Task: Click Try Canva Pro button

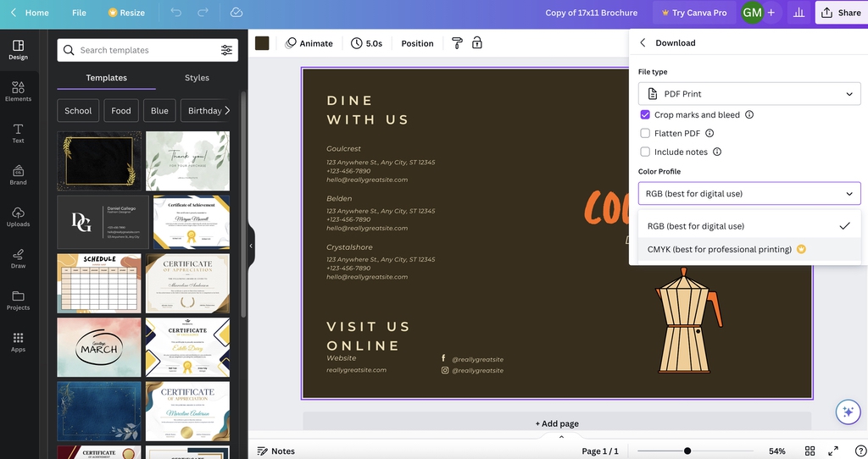Action: [x=694, y=12]
